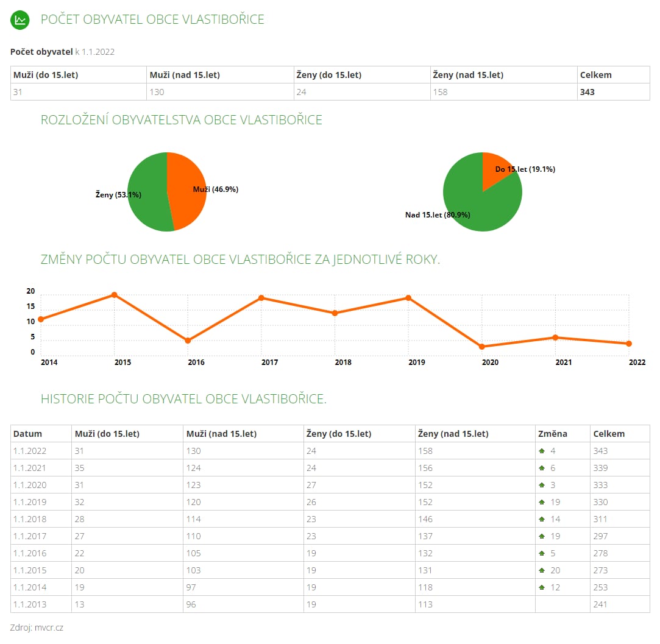This screenshot has width=660, height=644.
Task: Click the 2015 data point on the line chart
Action: coord(115,295)
